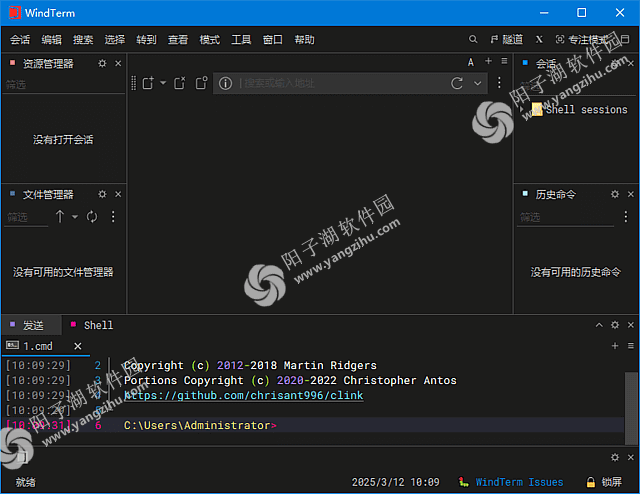Image resolution: width=640 pixels, height=494 pixels.
Task: Close the bottom Shell panel
Action: 631,325
